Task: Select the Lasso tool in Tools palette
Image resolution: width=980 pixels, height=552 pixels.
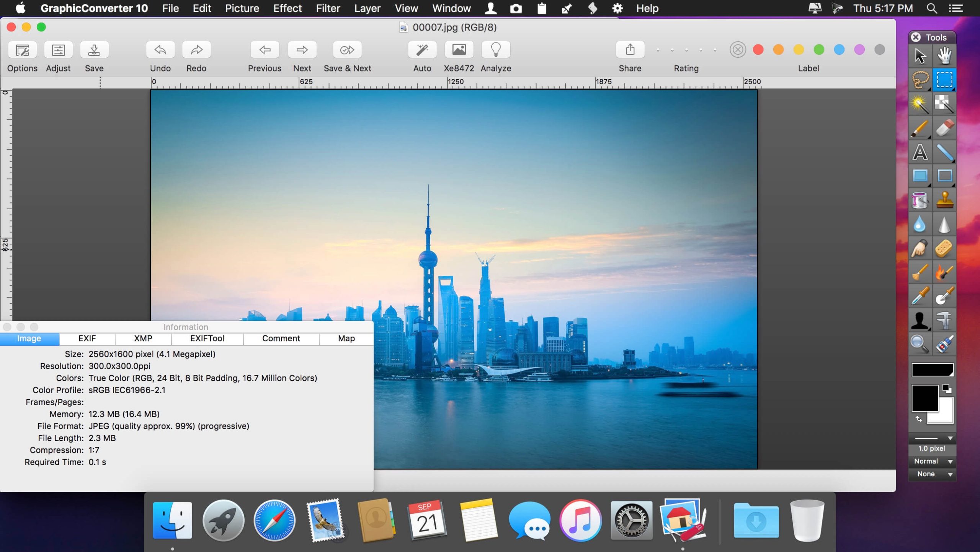Action: pos(920,79)
